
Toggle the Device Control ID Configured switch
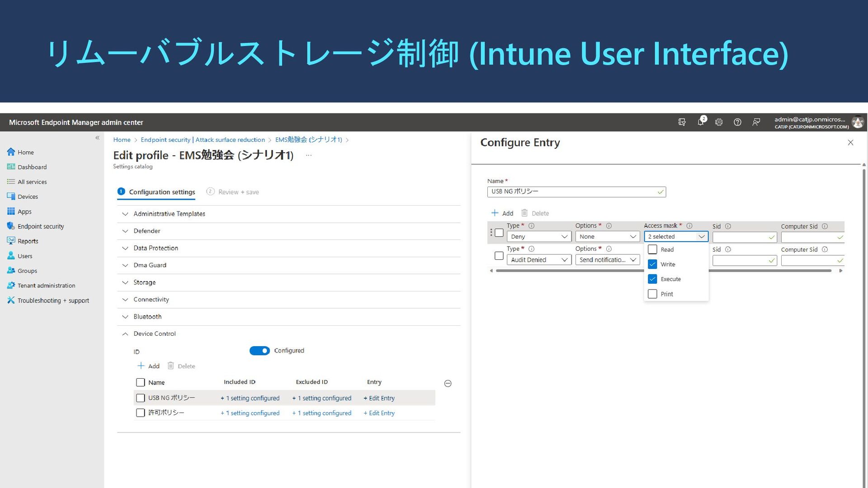click(x=259, y=351)
